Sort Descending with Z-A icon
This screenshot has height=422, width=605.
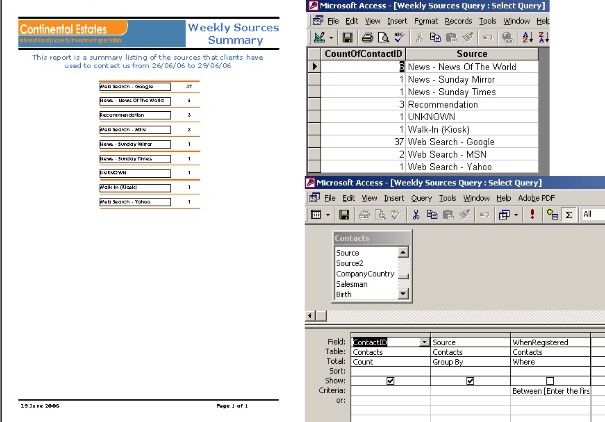tap(543, 37)
